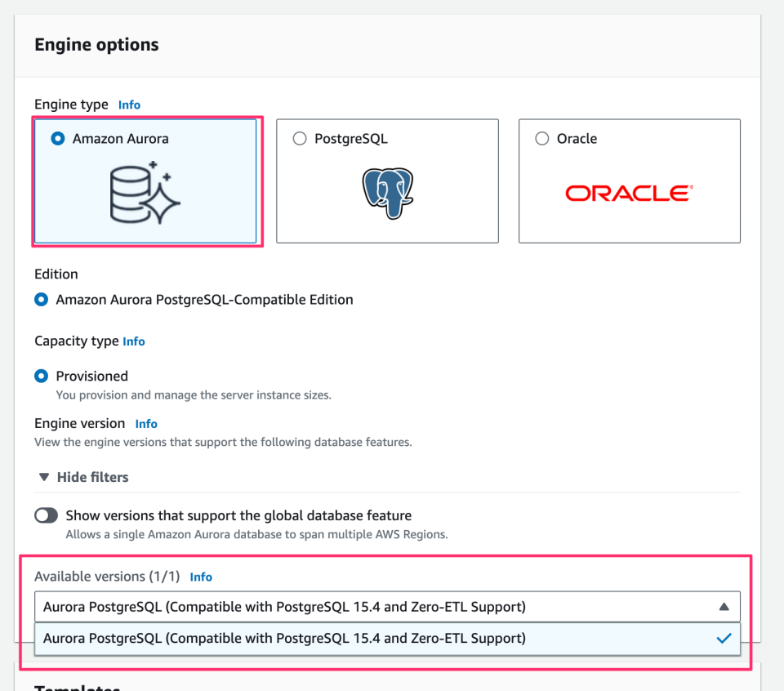The width and height of the screenshot is (784, 691).
Task: Click the dropdown arrow of Available versions
Action: (x=724, y=607)
